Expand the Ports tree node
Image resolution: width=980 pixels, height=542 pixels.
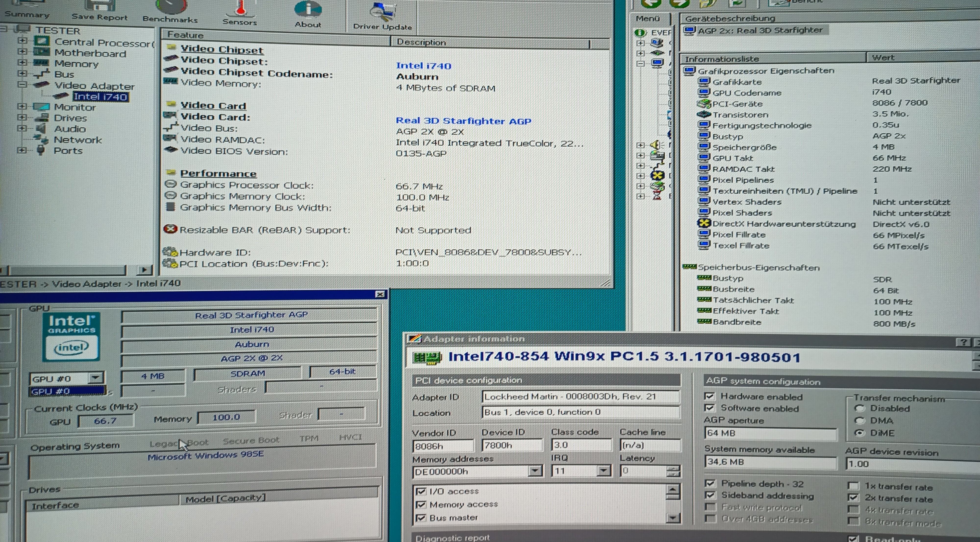coord(22,150)
